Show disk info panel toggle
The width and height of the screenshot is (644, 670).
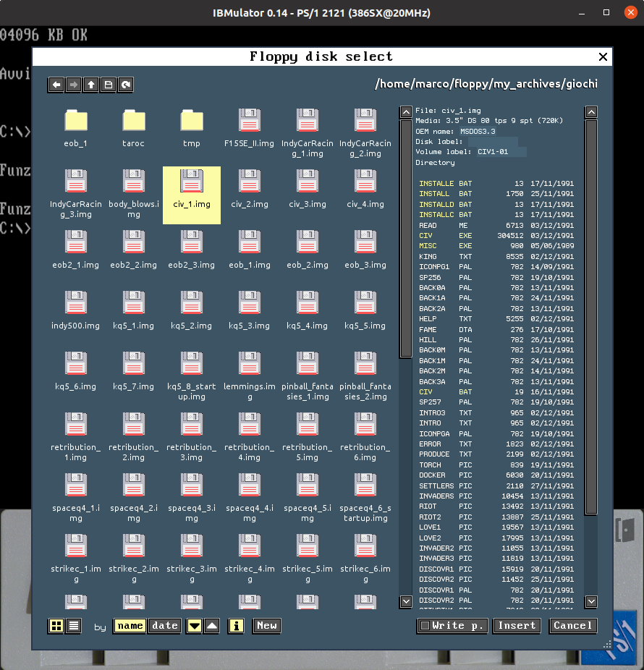236,626
